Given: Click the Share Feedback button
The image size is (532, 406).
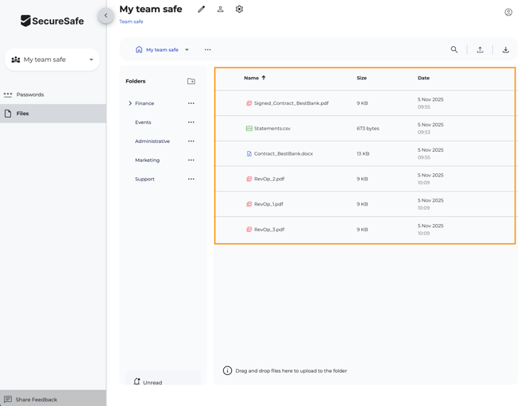Looking at the screenshot, I should (37, 399).
